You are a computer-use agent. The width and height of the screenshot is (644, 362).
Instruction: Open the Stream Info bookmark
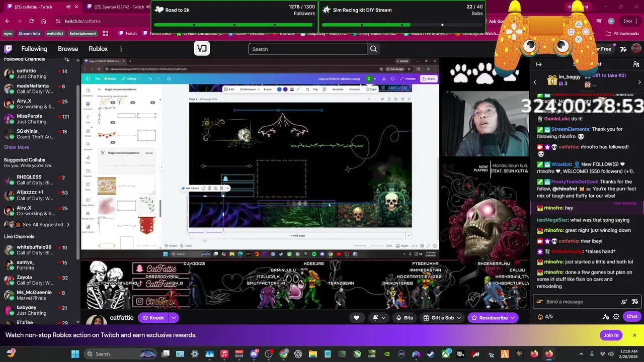[29, 34]
